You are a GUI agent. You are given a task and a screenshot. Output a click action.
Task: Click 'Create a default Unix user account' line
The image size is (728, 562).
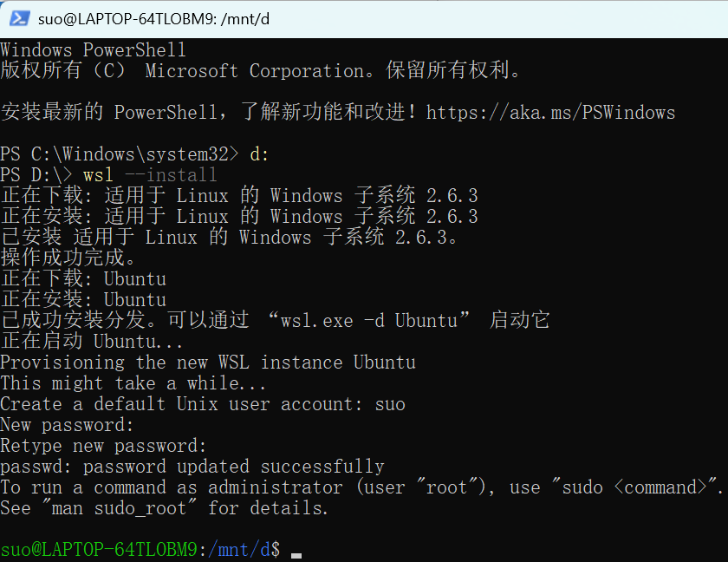[x=180, y=404]
